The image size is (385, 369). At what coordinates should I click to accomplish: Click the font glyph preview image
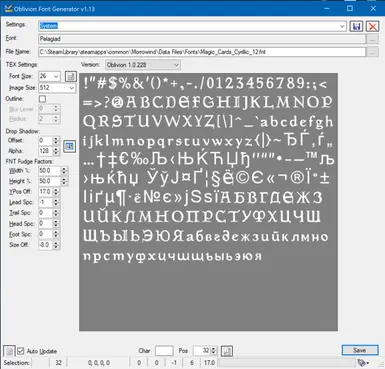coord(208,202)
